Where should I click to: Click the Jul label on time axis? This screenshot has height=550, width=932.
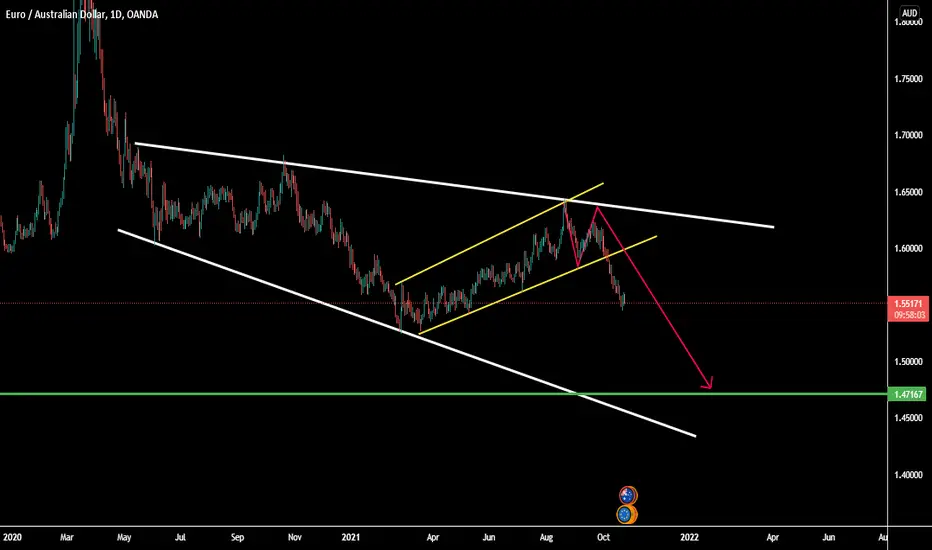(x=180, y=538)
